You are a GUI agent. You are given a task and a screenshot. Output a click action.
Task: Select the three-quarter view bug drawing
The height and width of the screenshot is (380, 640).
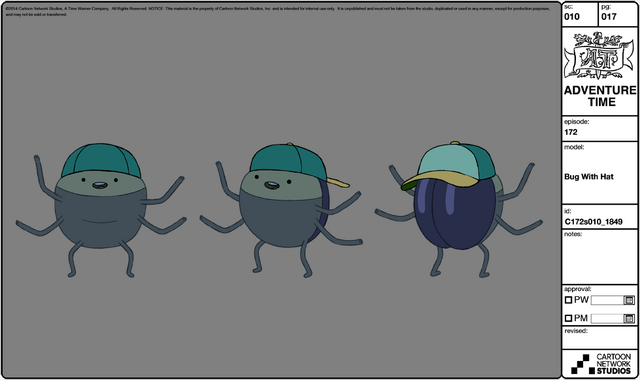(x=281, y=210)
